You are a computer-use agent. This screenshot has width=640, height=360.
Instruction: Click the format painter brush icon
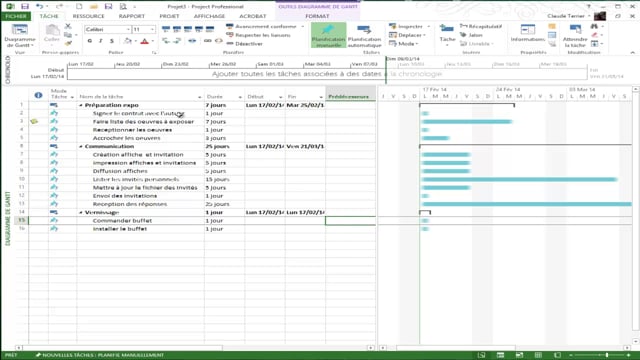(68, 43)
